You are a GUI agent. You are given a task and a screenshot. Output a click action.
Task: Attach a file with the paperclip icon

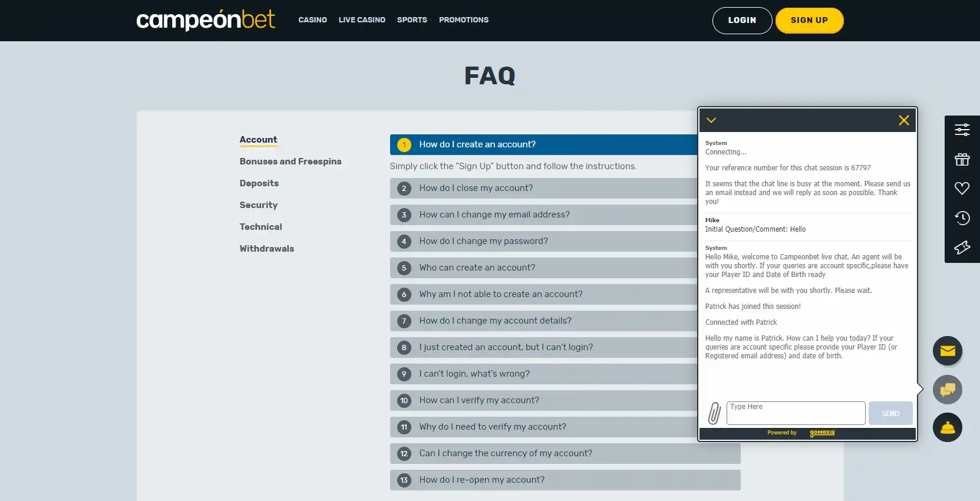pyautogui.click(x=714, y=413)
